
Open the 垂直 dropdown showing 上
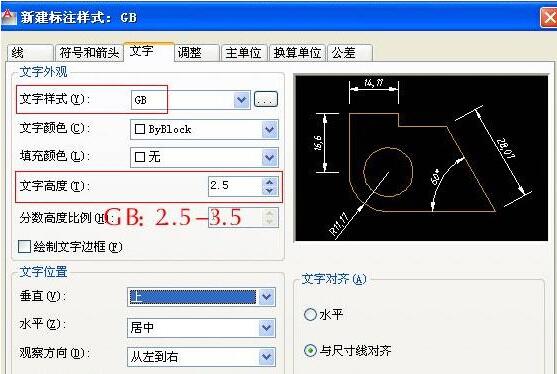tap(201, 297)
